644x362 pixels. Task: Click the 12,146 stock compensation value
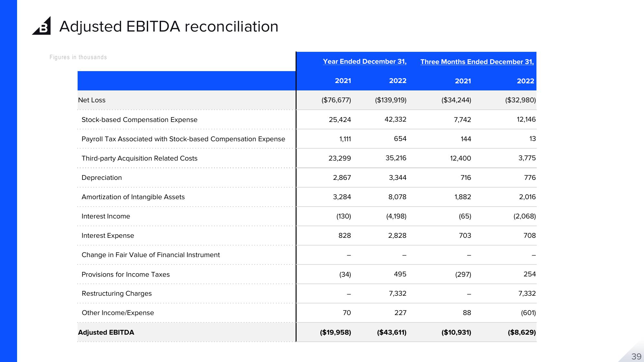pos(526,119)
